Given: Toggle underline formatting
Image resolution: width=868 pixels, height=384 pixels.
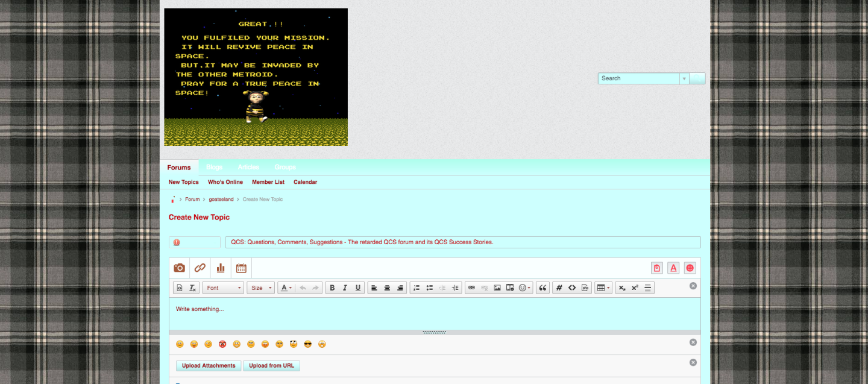Looking at the screenshot, I should coord(358,288).
